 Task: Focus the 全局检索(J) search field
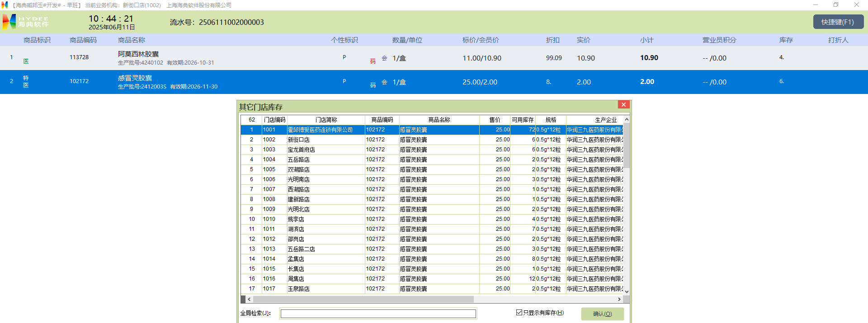(378, 314)
